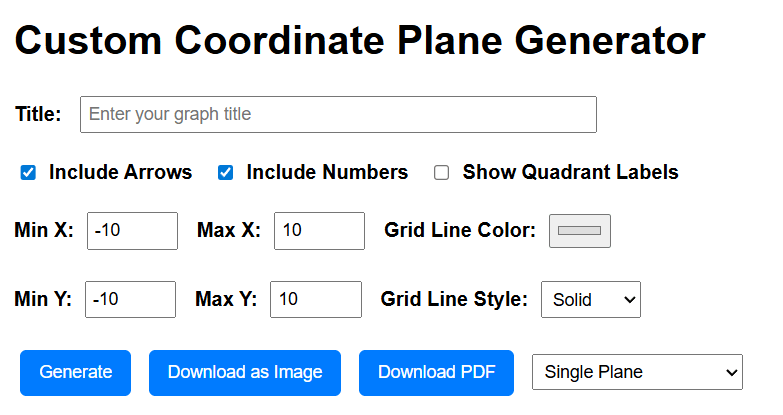This screenshot has width=783, height=415.
Task: Click the Download PDF button
Action: [436, 373]
